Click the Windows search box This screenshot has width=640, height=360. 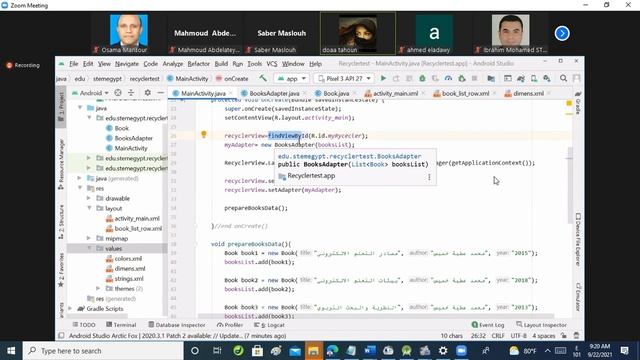coord(103,351)
